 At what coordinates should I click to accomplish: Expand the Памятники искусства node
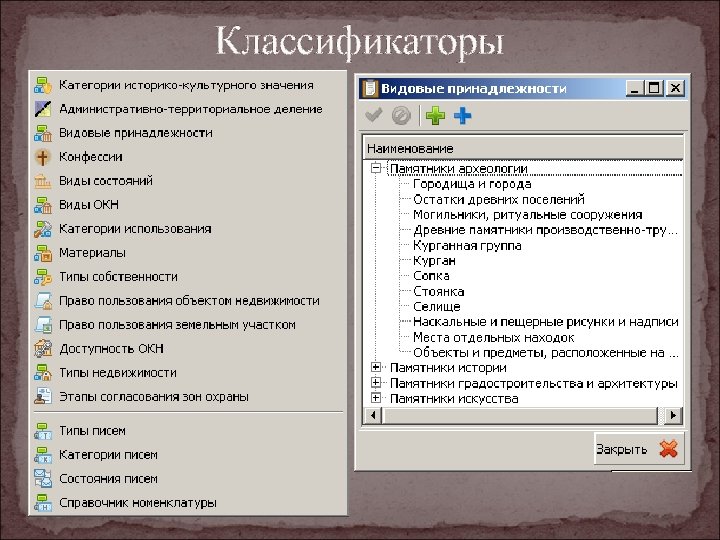376,398
